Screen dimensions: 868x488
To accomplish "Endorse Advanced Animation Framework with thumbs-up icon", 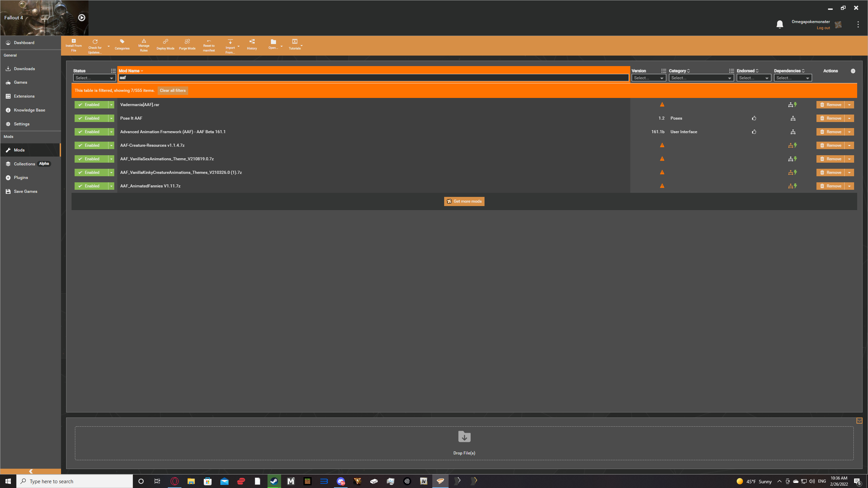I will point(754,132).
